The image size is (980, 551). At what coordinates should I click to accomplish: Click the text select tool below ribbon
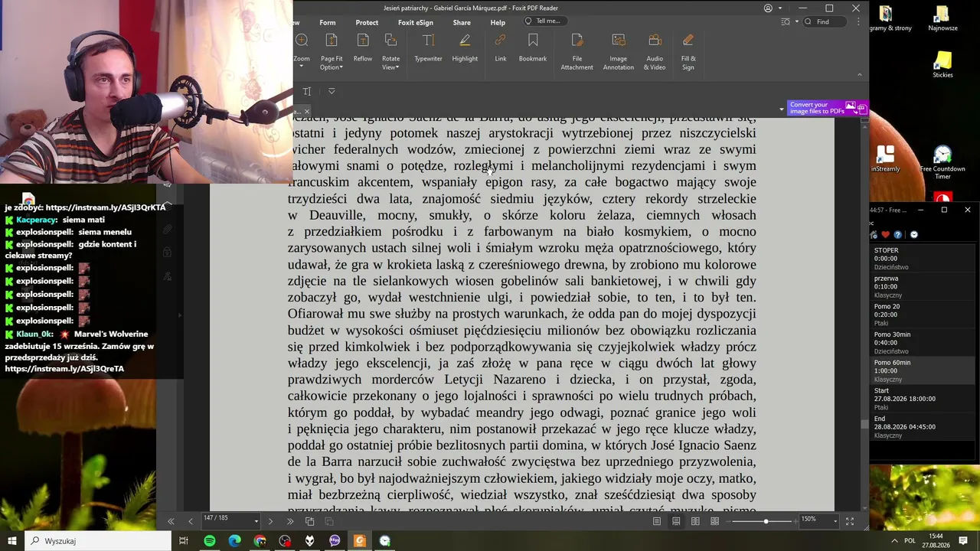(x=306, y=91)
